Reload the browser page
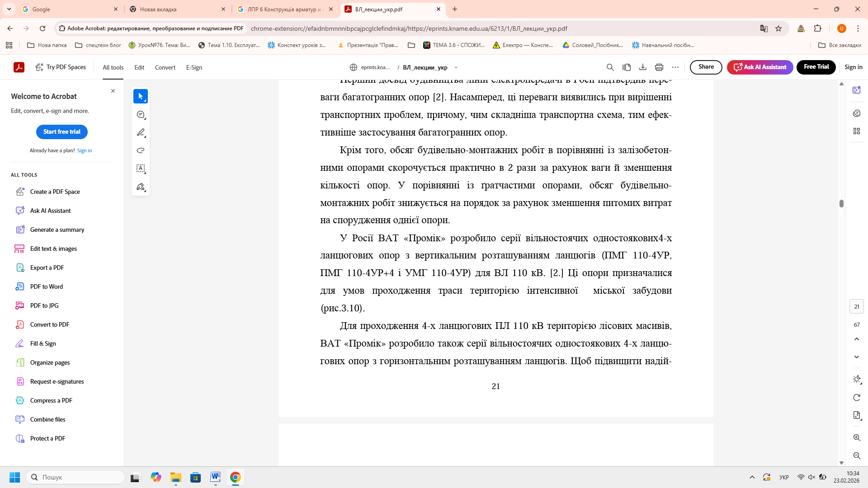868x488 pixels. pyautogui.click(x=42, y=28)
